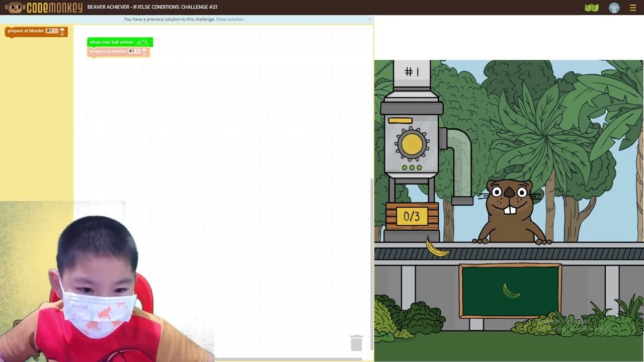Screen dimensions: 644x362
Task: Click the beaver character
Action: tap(510, 212)
